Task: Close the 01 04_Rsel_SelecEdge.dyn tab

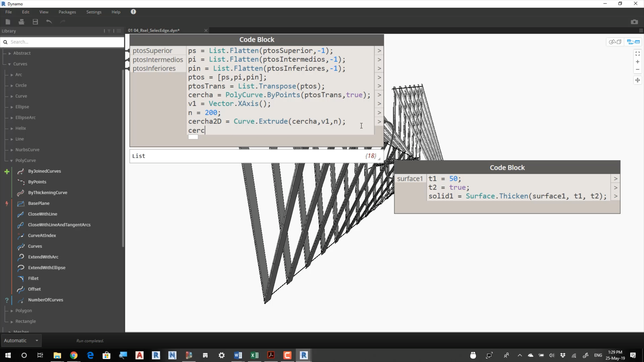Action: (x=206, y=31)
